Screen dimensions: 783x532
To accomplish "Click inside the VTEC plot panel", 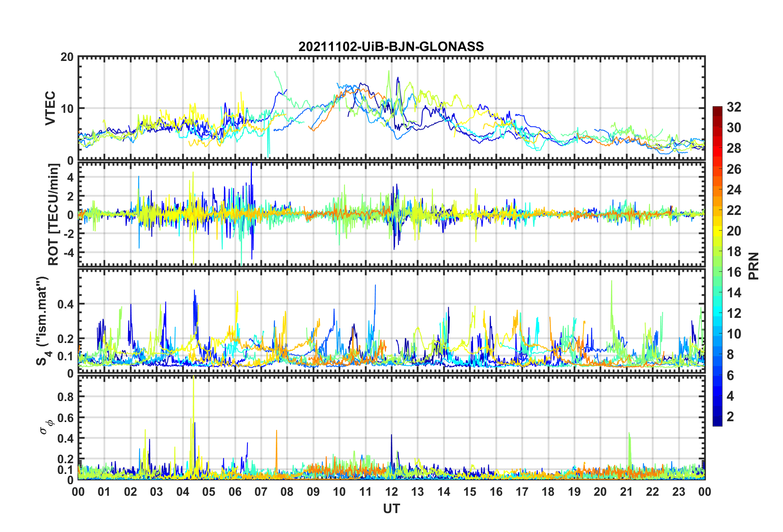I will (x=391, y=109).
